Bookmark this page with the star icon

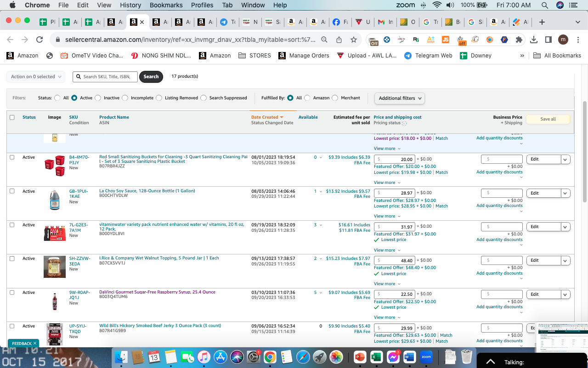click(354, 40)
